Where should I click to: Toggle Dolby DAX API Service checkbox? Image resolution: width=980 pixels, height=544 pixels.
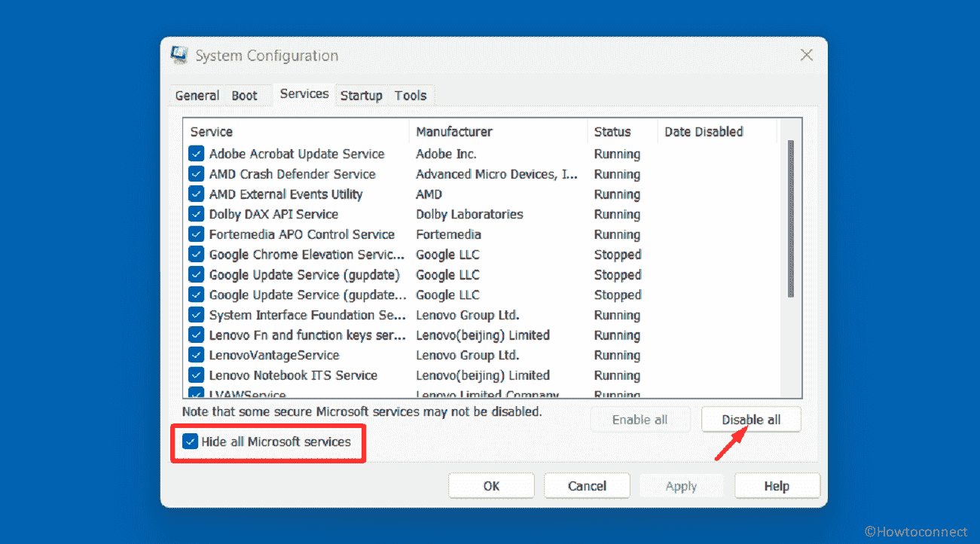coord(197,214)
